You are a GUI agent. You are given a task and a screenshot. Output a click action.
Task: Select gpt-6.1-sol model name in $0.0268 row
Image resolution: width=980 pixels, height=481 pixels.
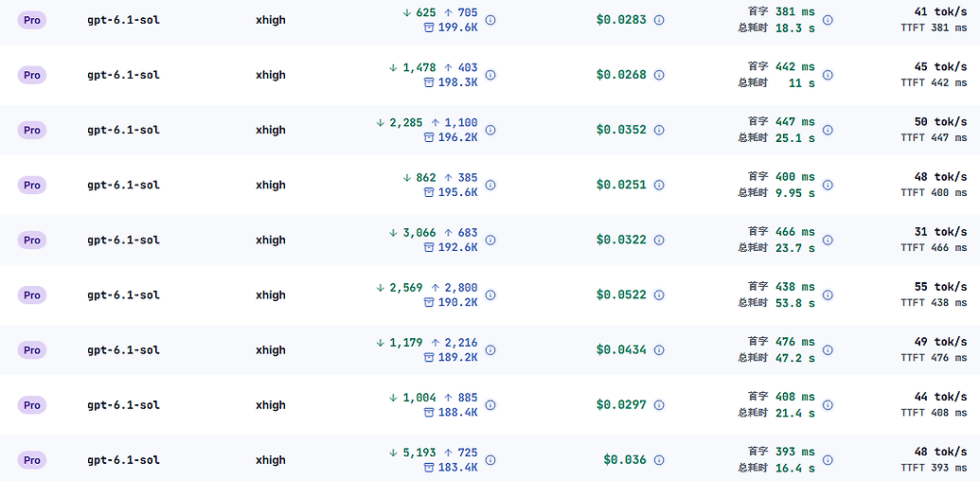pos(124,75)
